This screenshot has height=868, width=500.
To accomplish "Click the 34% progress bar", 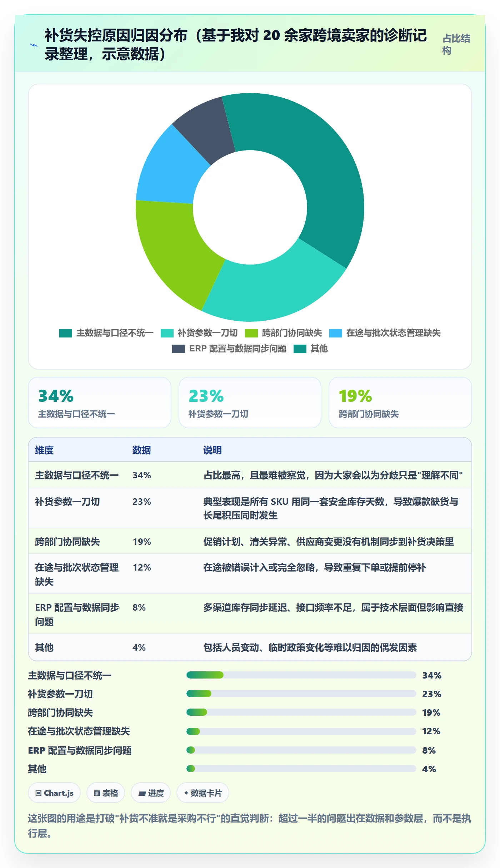I will click(x=301, y=675).
